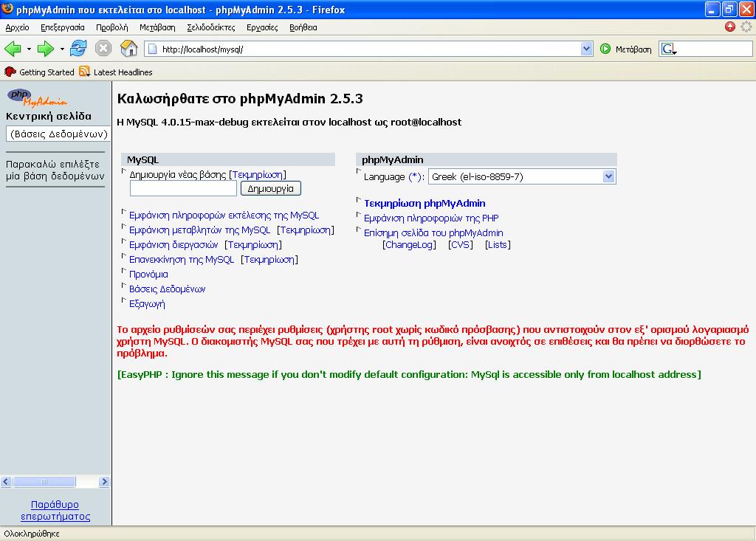
Task: Open Τεκμηρίωση link next to Δημιουργία νέας βάσης
Action: coord(258,174)
